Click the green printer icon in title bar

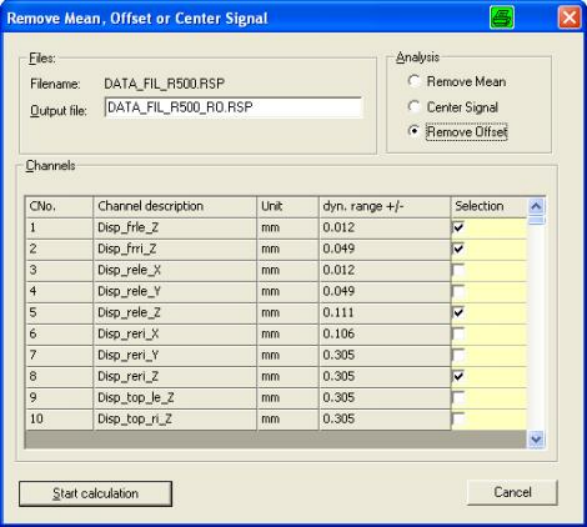pyautogui.click(x=502, y=18)
